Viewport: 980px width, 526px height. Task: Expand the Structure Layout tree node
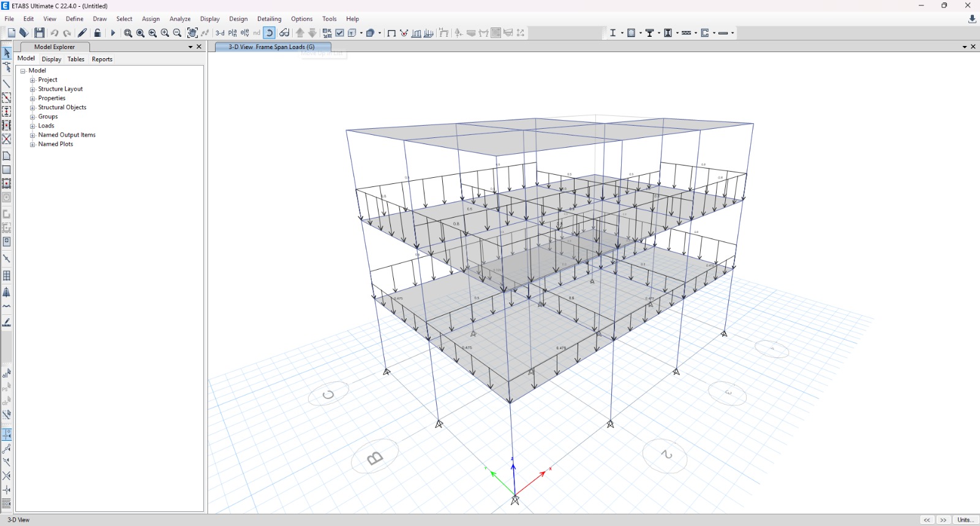pyautogui.click(x=32, y=90)
